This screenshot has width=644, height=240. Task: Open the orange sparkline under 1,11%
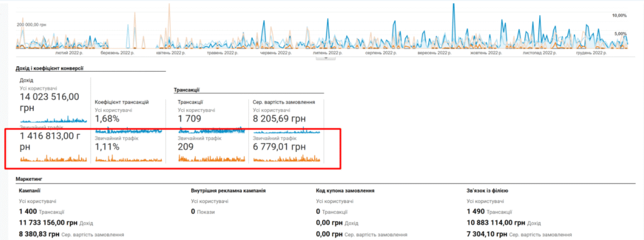click(x=129, y=159)
